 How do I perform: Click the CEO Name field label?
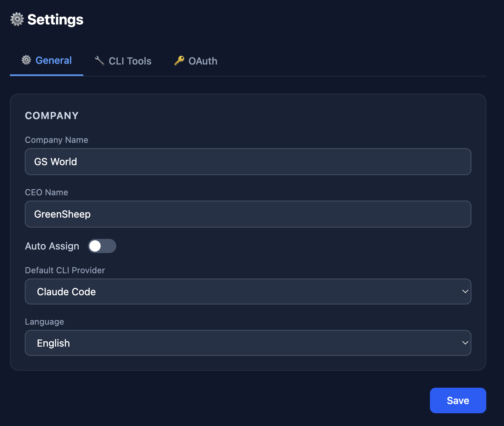(x=46, y=192)
